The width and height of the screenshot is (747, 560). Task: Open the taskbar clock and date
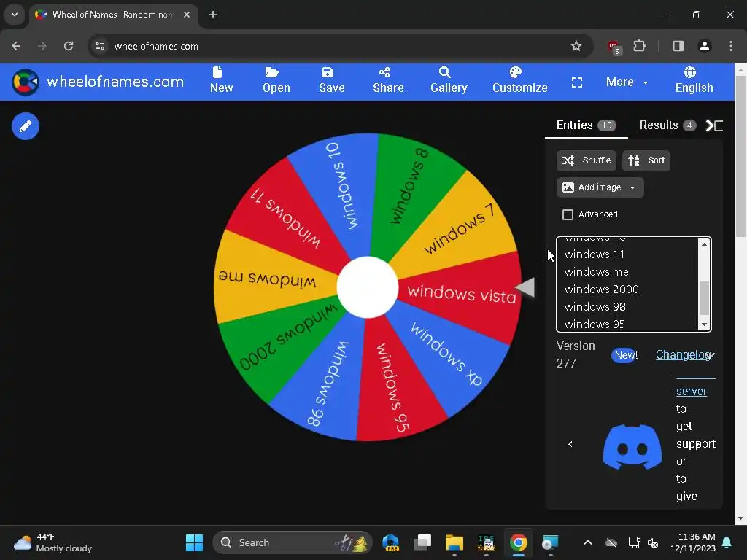coord(693,542)
